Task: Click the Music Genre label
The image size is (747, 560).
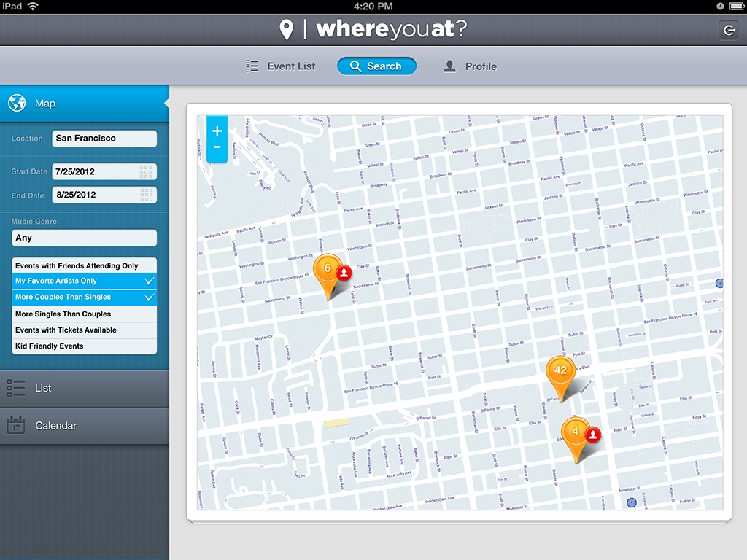Action: 34,222
